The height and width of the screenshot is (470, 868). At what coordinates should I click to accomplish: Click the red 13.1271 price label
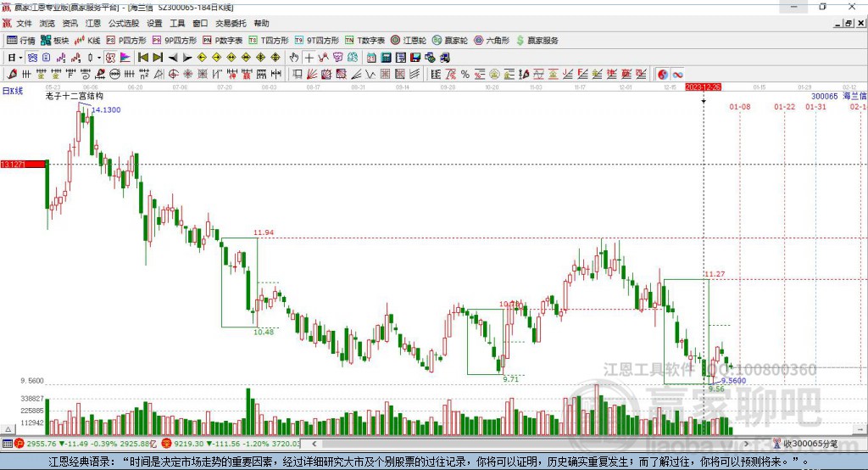point(23,164)
